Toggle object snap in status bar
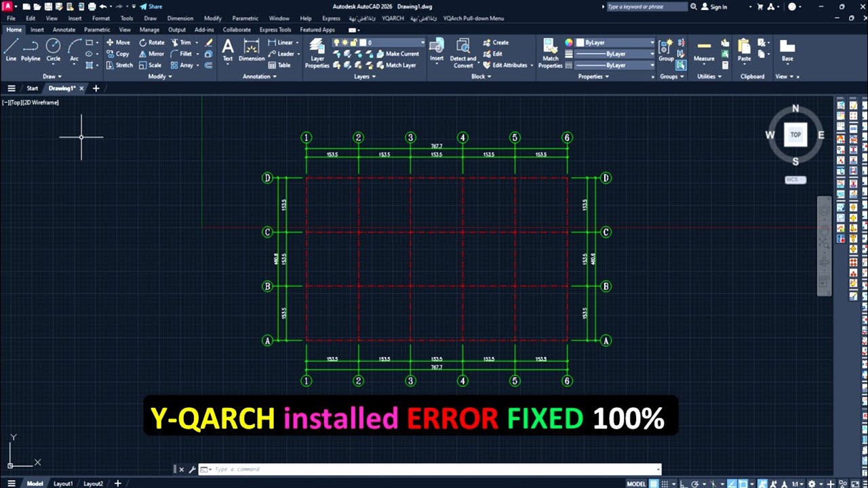The height and width of the screenshot is (488, 868). click(x=743, y=483)
